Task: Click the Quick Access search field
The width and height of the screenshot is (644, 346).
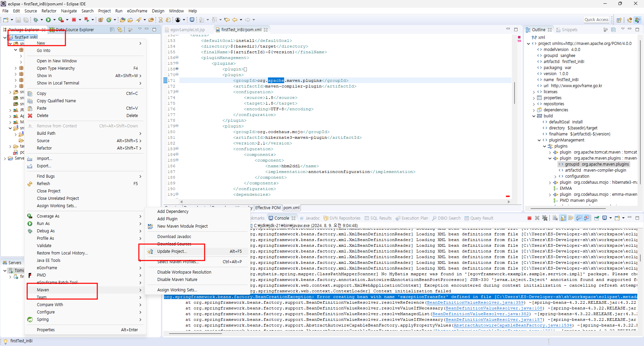Action: point(596,20)
